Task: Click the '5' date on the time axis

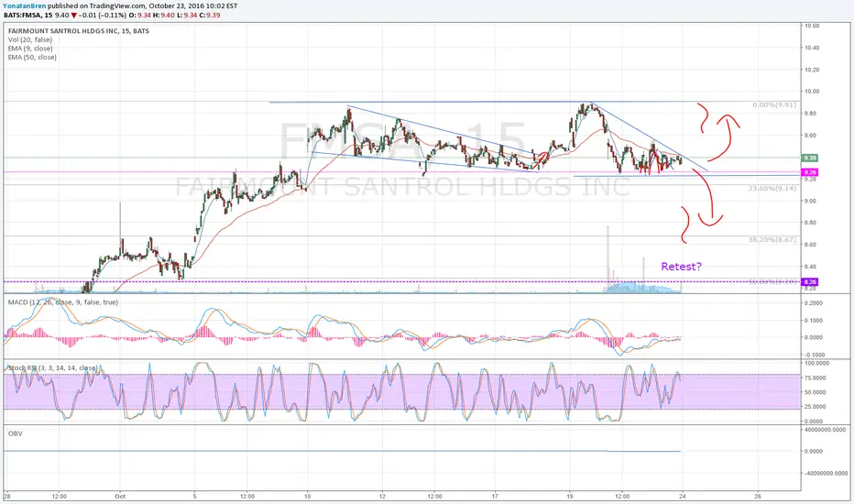Action: coord(194,497)
